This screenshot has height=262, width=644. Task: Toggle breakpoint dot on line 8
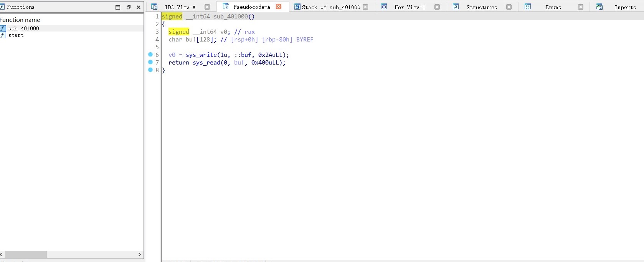pos(150,70)
